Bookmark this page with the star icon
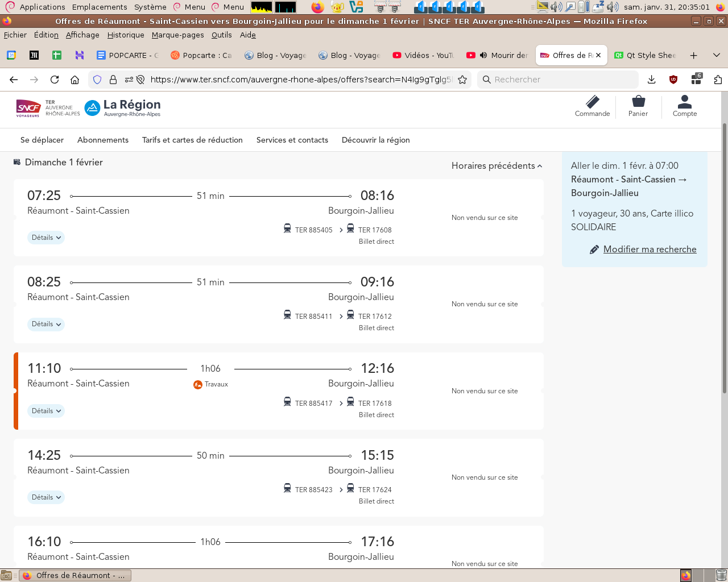Screen dimensions: 728x582 [x=462, y=80]
